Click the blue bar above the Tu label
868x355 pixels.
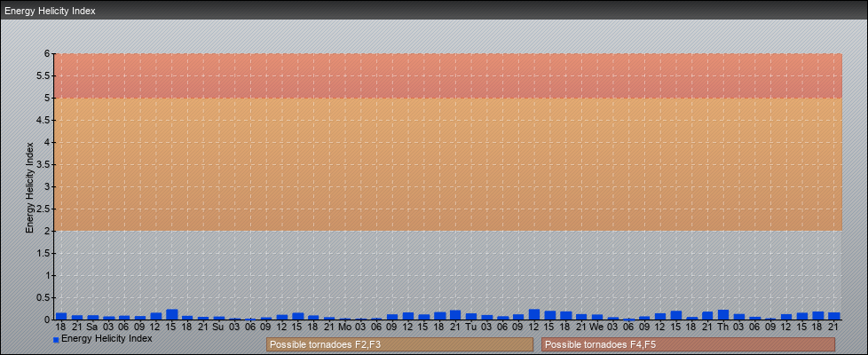click(x=471, y=317)
